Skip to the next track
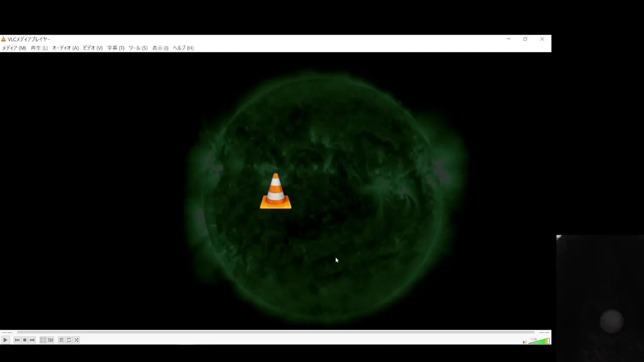This screenshot has width=644, height=362. point(32,340)
